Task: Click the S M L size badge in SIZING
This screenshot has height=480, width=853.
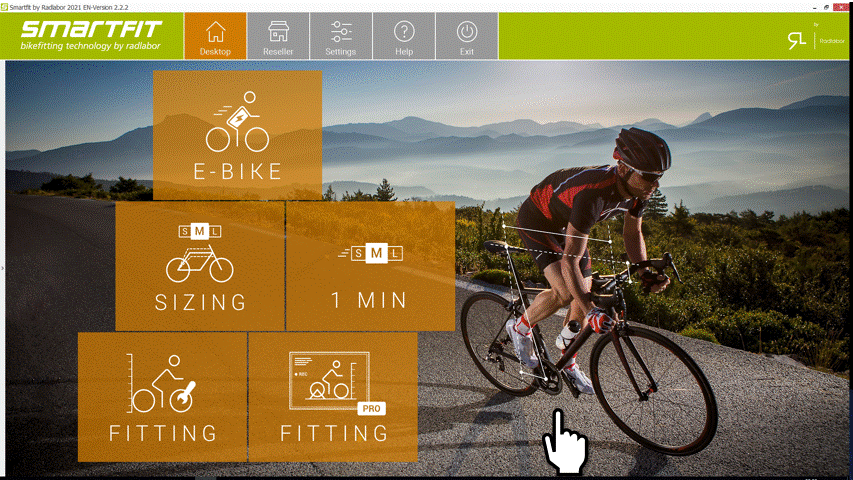Action: tap(200, 231)
